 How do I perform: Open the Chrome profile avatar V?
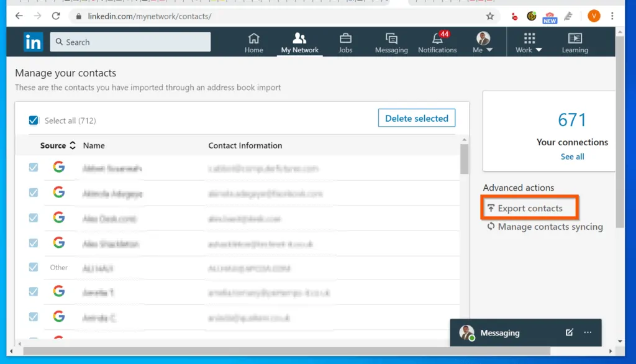[x=594, y=16]
